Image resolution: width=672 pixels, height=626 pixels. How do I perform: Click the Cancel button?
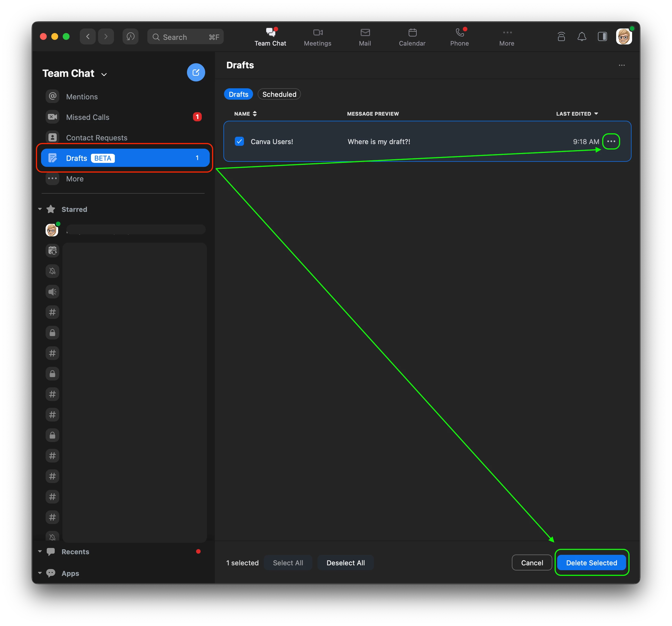532,562
